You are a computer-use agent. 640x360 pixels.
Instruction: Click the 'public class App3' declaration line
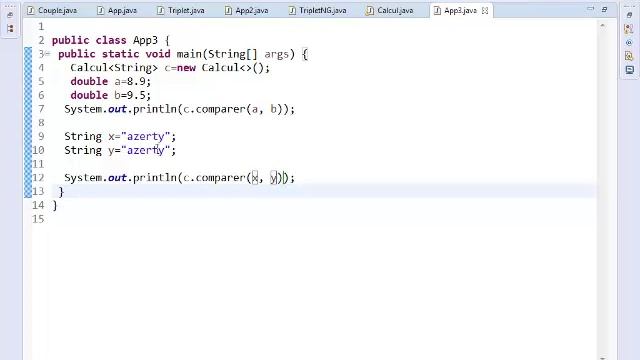click(x=111, y=40)
